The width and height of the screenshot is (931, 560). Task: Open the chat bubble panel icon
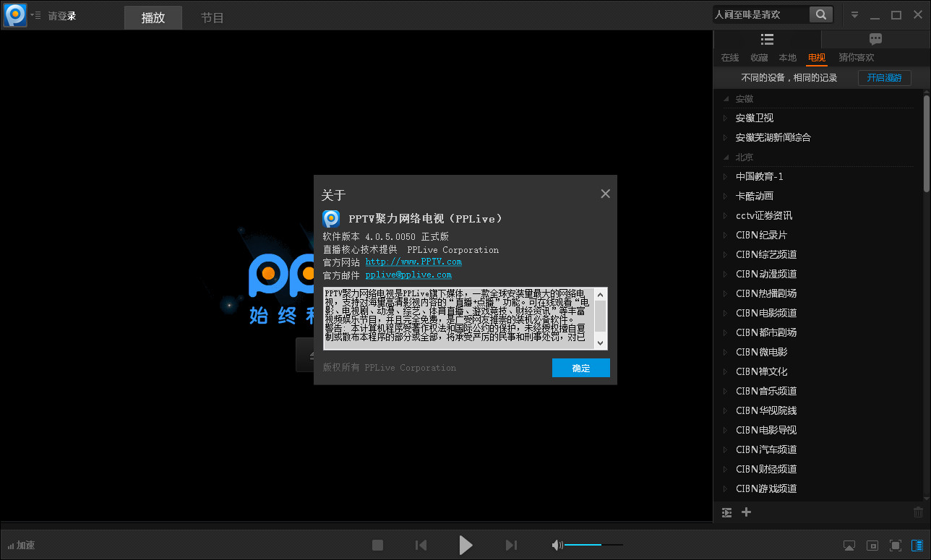coord(875,39)
